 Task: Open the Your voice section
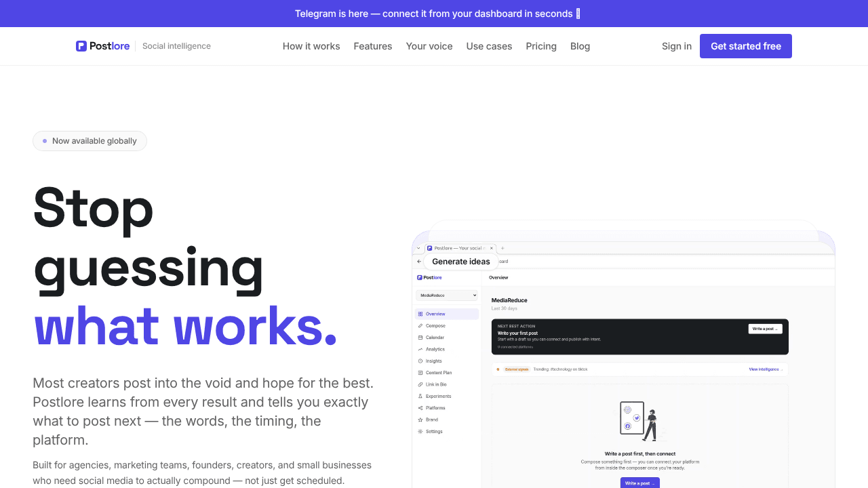[429, 46]
